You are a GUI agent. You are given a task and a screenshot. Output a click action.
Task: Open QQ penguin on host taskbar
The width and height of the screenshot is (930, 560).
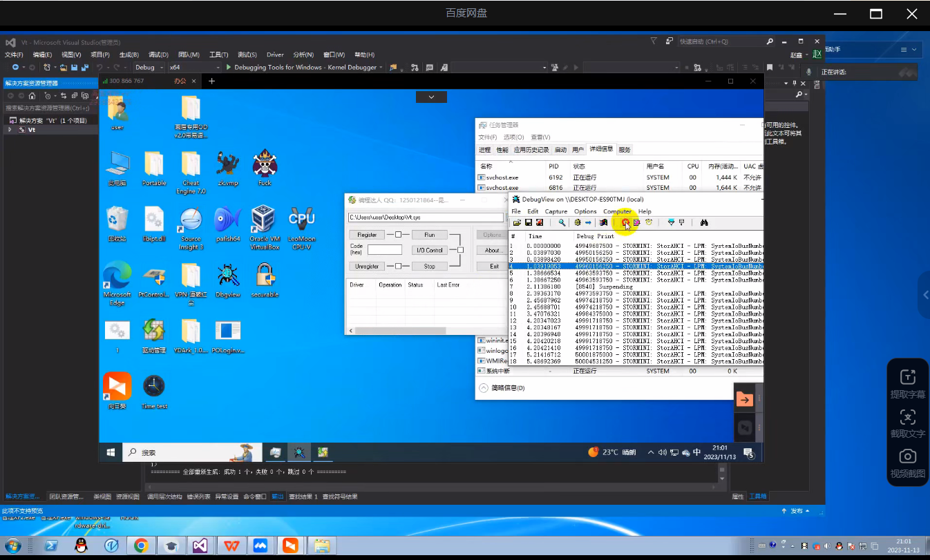coord(81,546)
